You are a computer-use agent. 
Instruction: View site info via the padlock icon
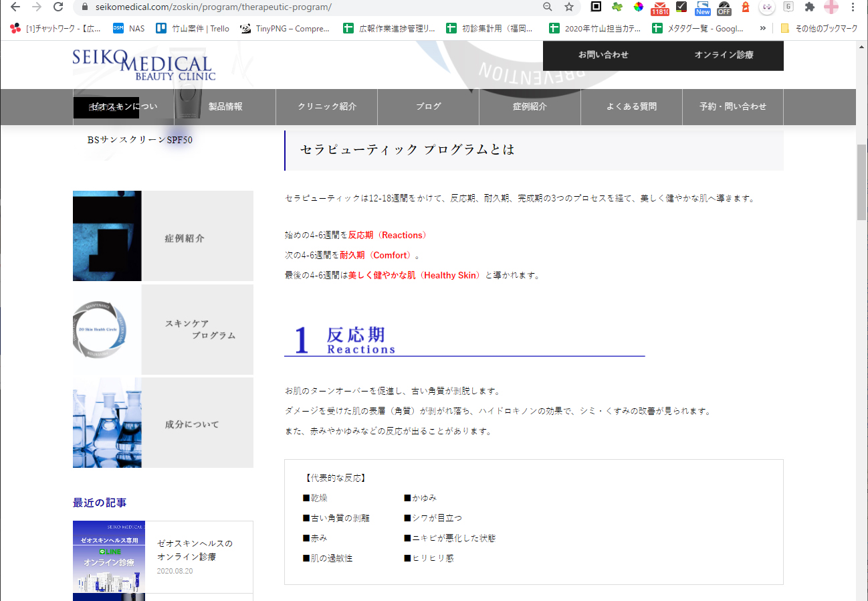coord(84,7)
